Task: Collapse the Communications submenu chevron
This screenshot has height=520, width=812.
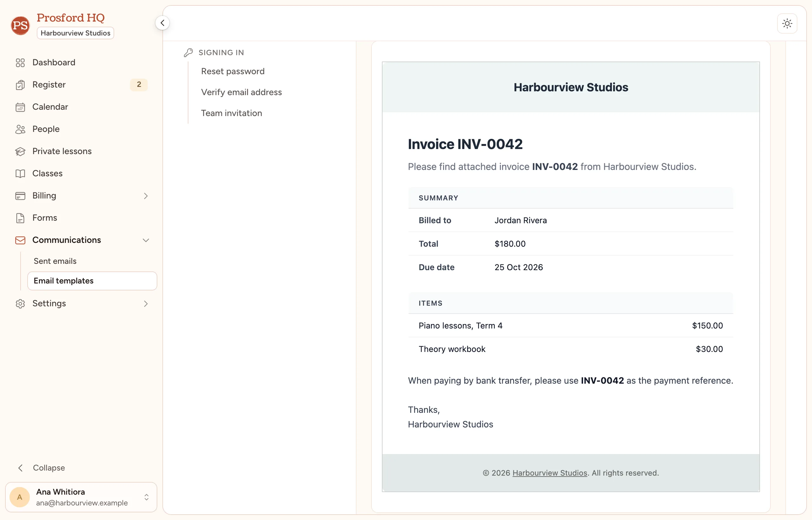Action: (146, 240)
